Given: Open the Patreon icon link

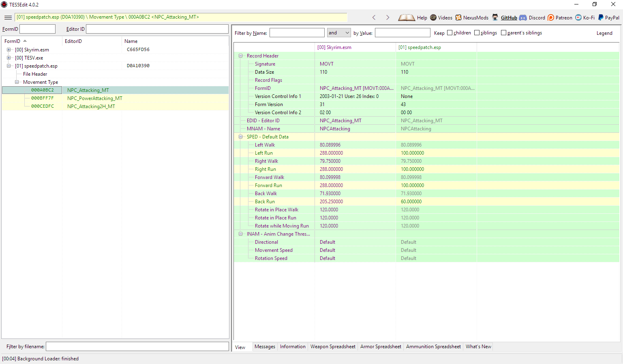Looking at the screenshot, I should 551,17.
